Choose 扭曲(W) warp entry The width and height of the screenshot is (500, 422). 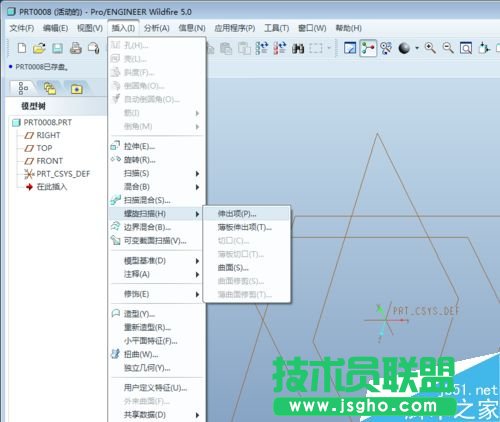click(x=156, y=354)
